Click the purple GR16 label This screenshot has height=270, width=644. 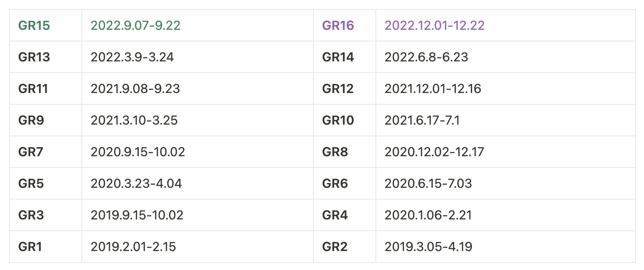(x=338, y=25)
